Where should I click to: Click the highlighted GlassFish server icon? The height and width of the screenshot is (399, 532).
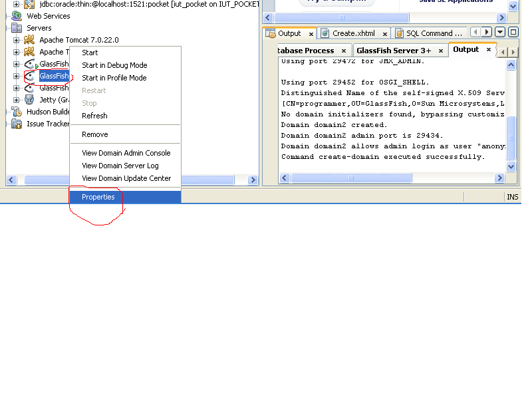pos(29,76)
